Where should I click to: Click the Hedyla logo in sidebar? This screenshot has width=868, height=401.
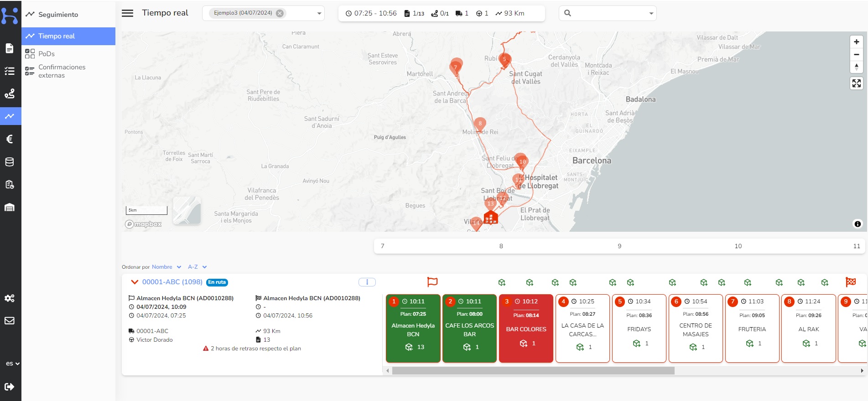[10, 16]
